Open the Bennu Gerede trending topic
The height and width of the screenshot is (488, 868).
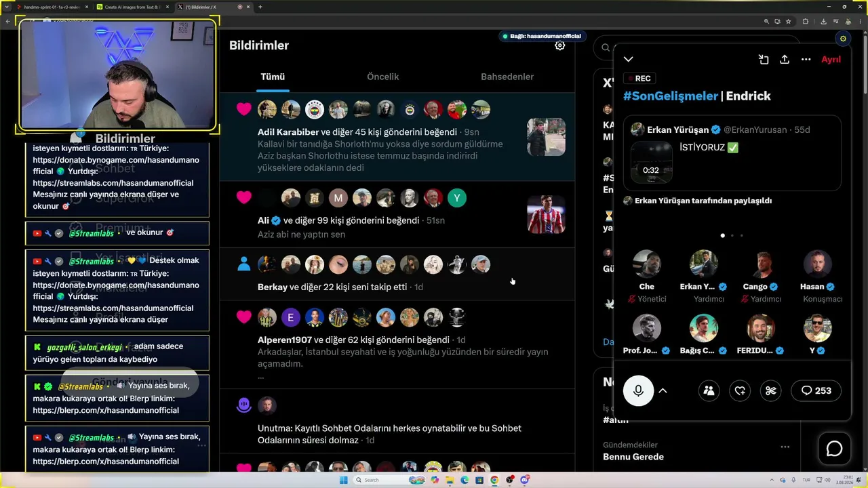point(633,457)
